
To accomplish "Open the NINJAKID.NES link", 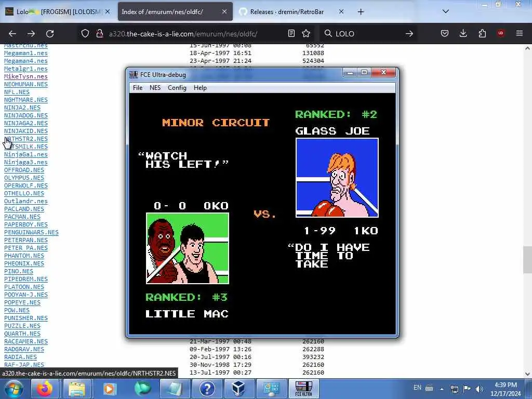I will tap(26, 131).
